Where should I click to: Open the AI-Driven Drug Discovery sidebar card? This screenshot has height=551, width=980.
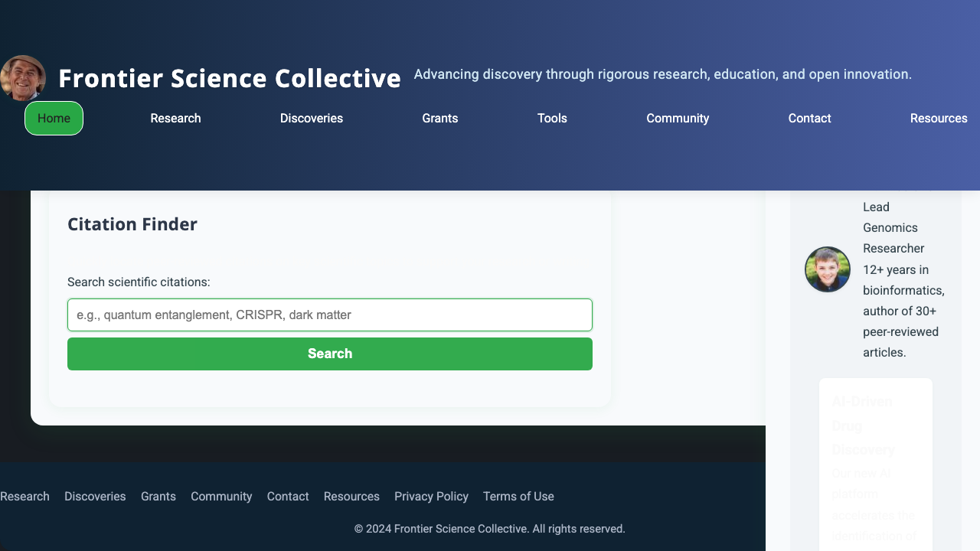coord(875,459)
